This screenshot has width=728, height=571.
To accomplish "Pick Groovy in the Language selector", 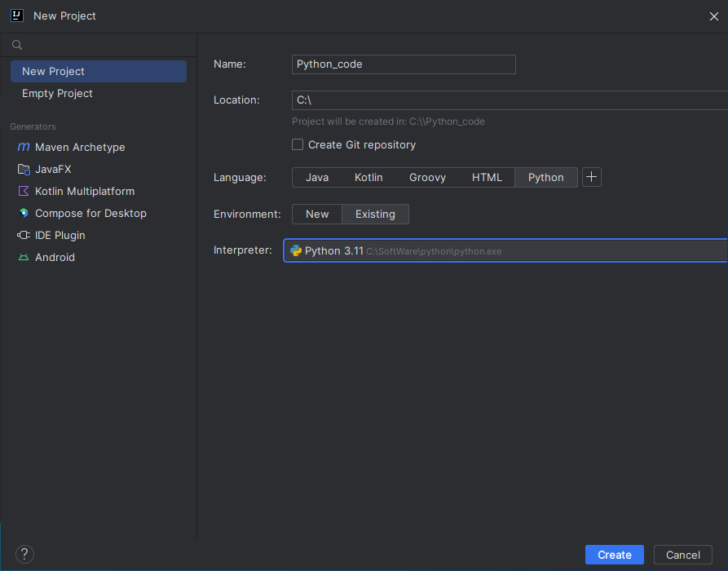I will [x=427, y=177].
